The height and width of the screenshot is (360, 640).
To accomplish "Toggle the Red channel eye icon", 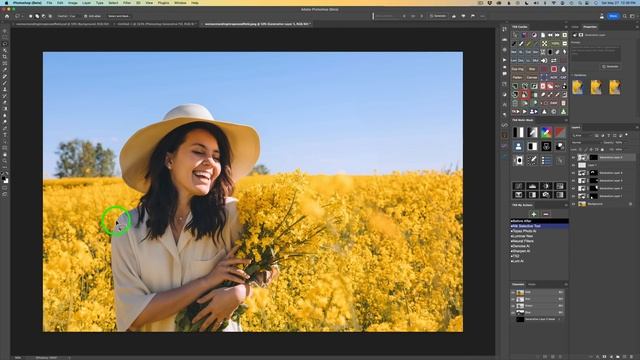I will (x=513, y=299).
